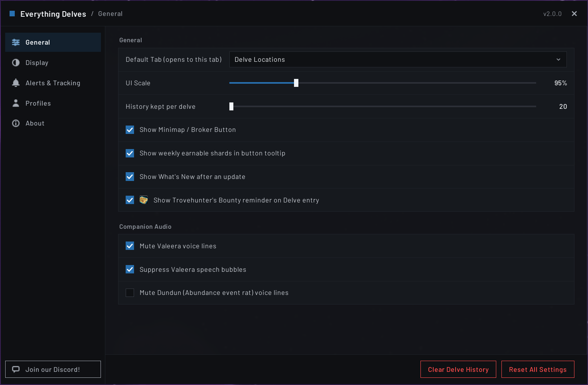
Task: Switch to the Display settings tab
Action: tap(53, 63)
